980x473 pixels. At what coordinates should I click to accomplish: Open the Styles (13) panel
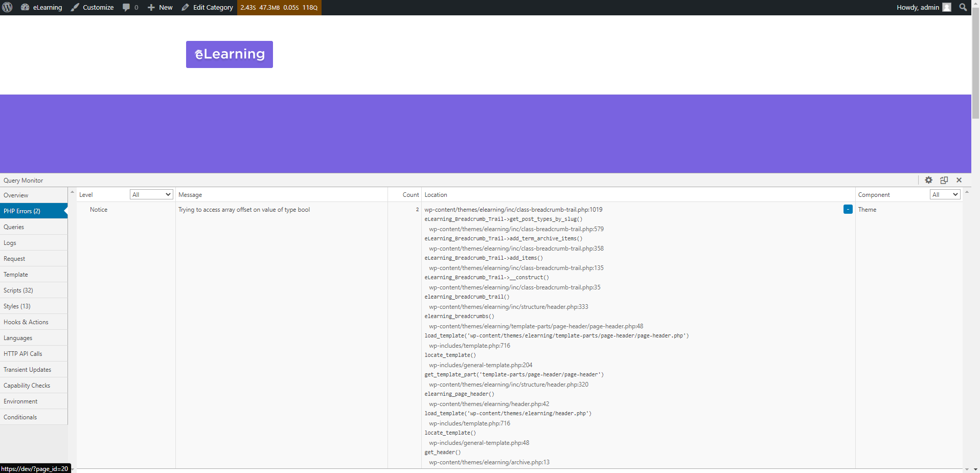click(34, 306)
